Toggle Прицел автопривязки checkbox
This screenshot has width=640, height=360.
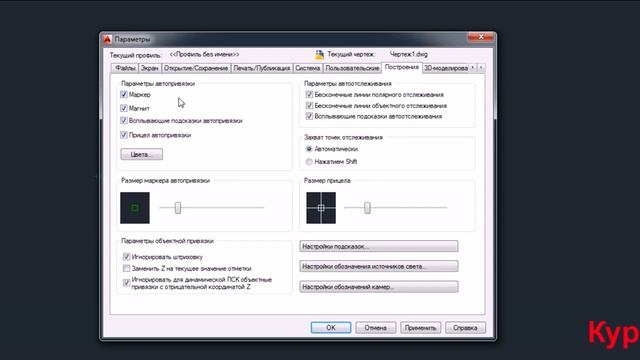[124, 135]
